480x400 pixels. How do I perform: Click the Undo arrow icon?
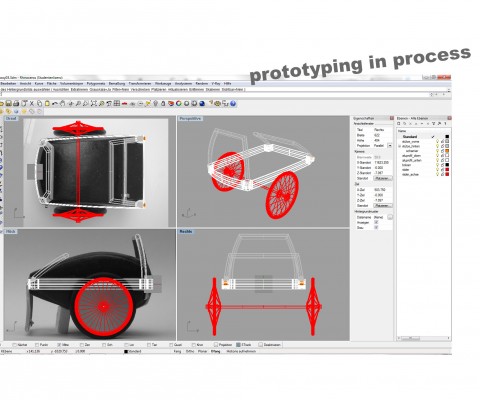click(x=55, y=103)
